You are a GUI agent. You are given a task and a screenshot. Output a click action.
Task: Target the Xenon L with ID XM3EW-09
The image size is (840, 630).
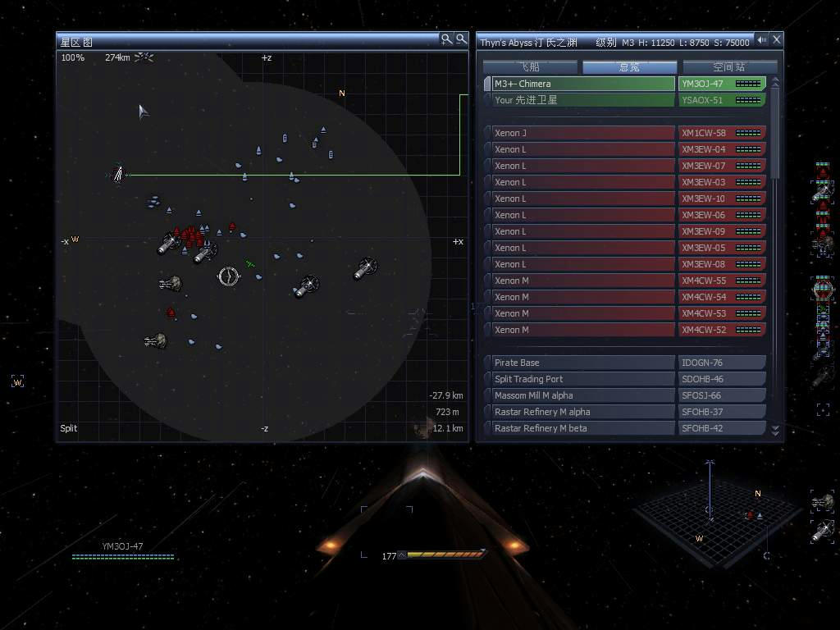point(624,231)
